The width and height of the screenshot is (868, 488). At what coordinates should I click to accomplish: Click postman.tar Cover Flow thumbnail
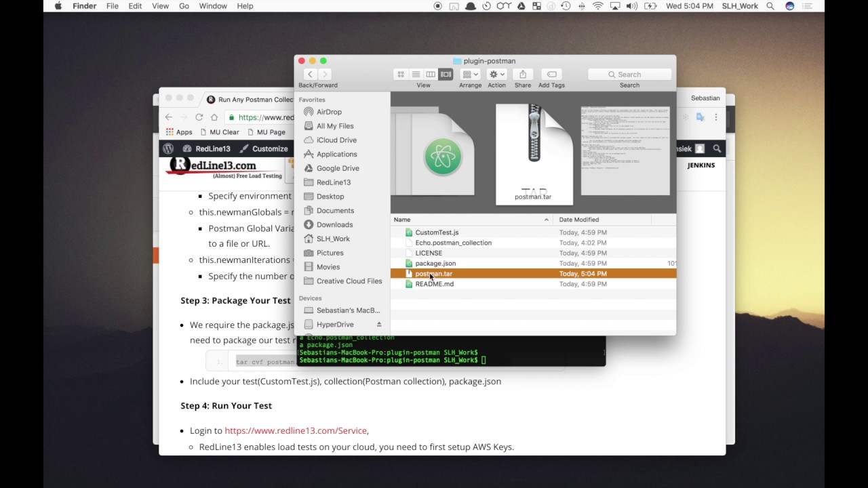coord(534,154)
